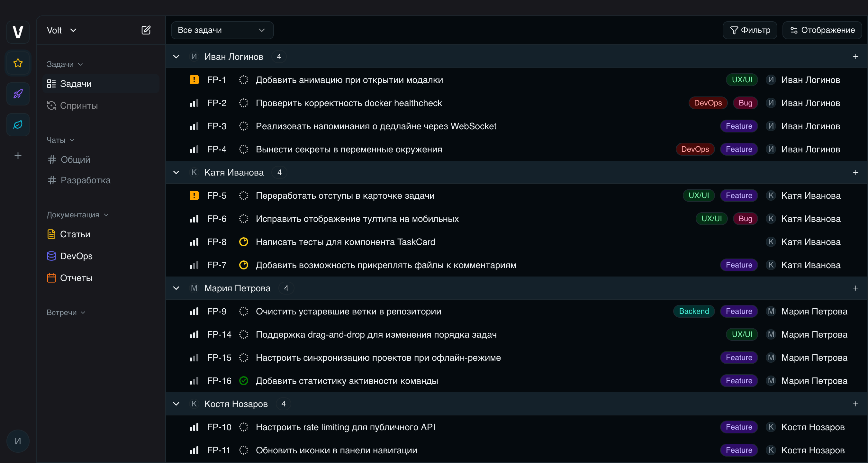Open the star favorites workspace icon
The height and width of the screenshot is (463, 868).
tap(18, 63)
